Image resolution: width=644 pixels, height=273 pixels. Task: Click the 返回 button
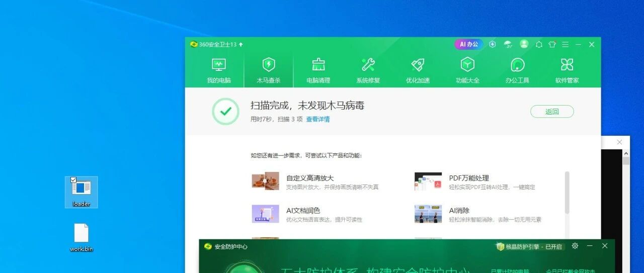552,112
